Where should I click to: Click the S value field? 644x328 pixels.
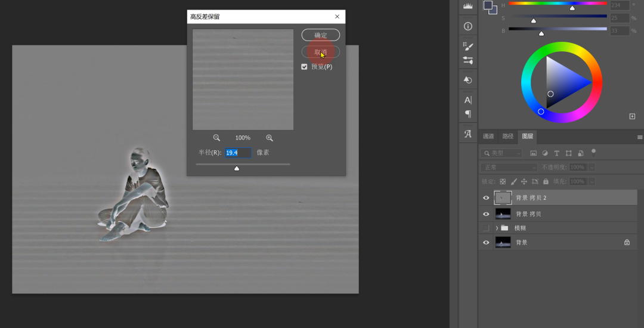[x=620, y=18]
